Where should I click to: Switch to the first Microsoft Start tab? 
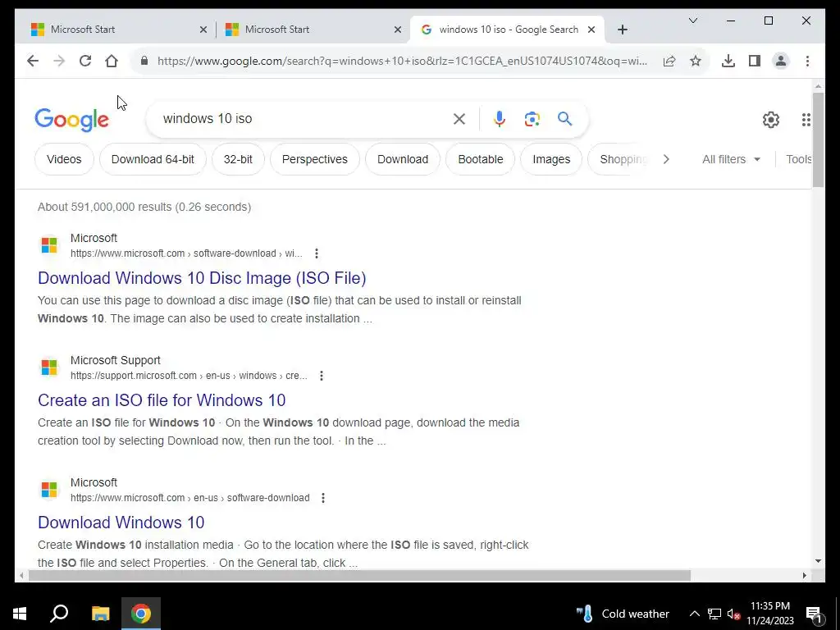(x=112, y=30)
